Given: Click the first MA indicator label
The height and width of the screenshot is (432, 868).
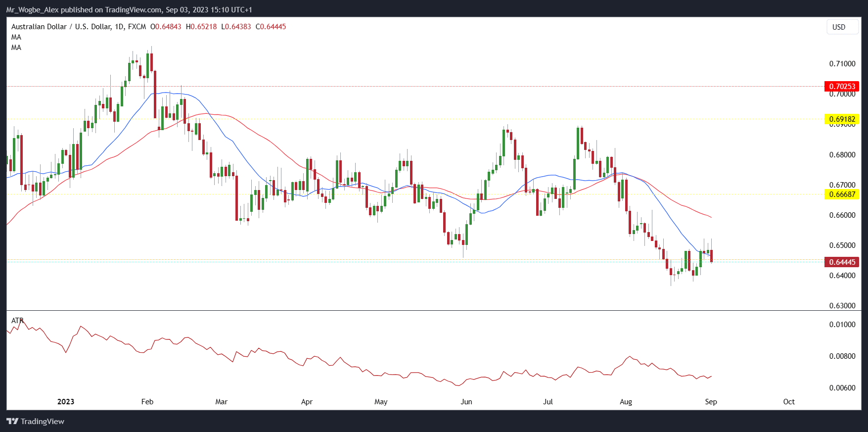Looking at the screenshot, I should click(16, 37).
